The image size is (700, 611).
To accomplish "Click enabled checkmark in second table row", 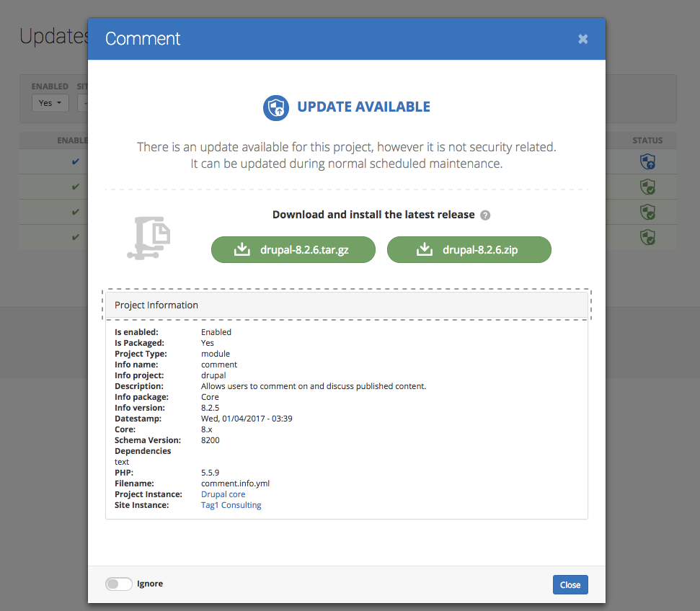I will [x=76, y=187].
